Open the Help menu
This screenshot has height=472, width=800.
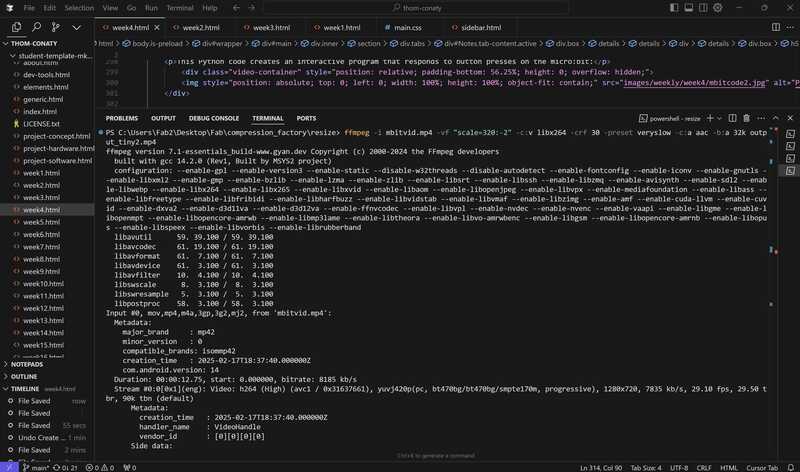210,8
